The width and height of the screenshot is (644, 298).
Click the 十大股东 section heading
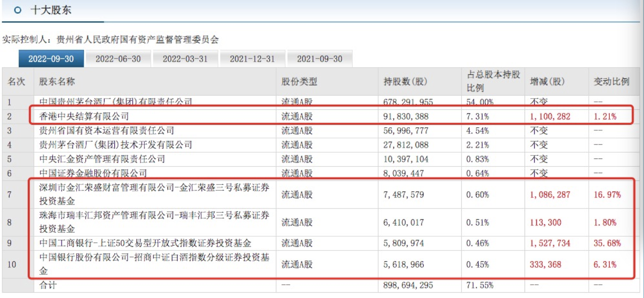tap(51, 10)
